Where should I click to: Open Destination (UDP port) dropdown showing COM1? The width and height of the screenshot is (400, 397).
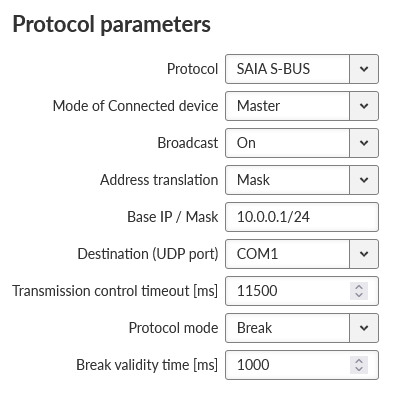302,254
